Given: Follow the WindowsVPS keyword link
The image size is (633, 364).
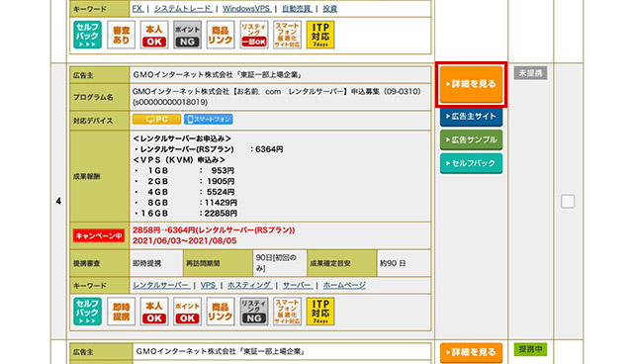Looking at the screenshot, I should tap(246, 9).
